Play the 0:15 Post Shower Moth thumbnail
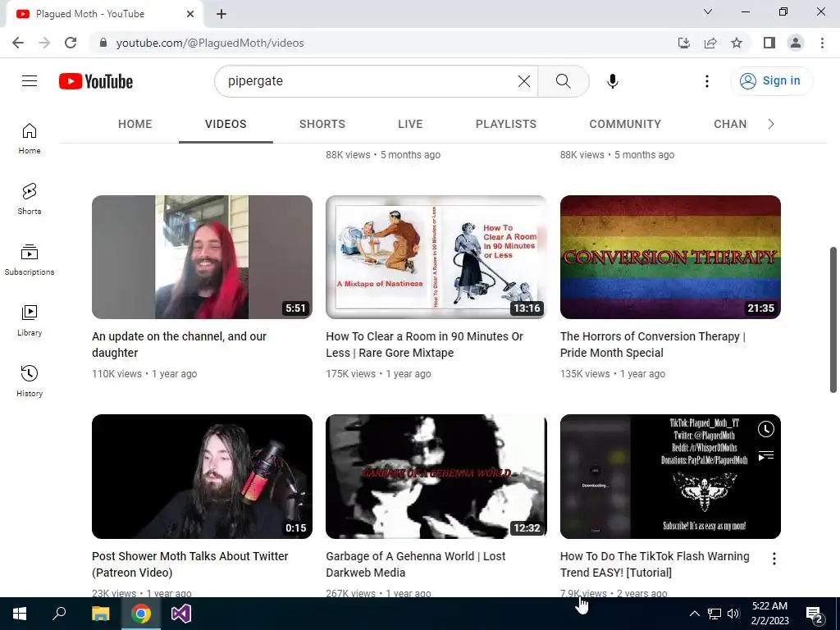This screenshot has width=840, height=630. [x=202, y=477]
